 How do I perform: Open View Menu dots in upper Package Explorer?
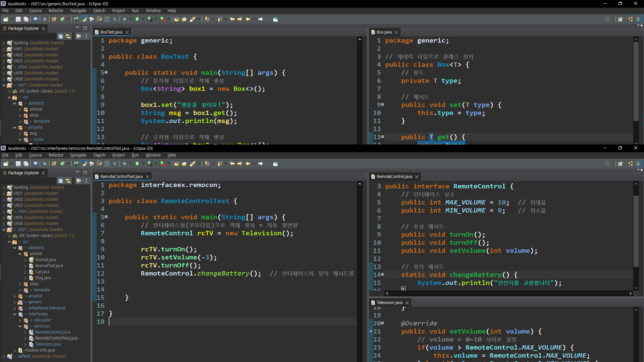(86, 36)
